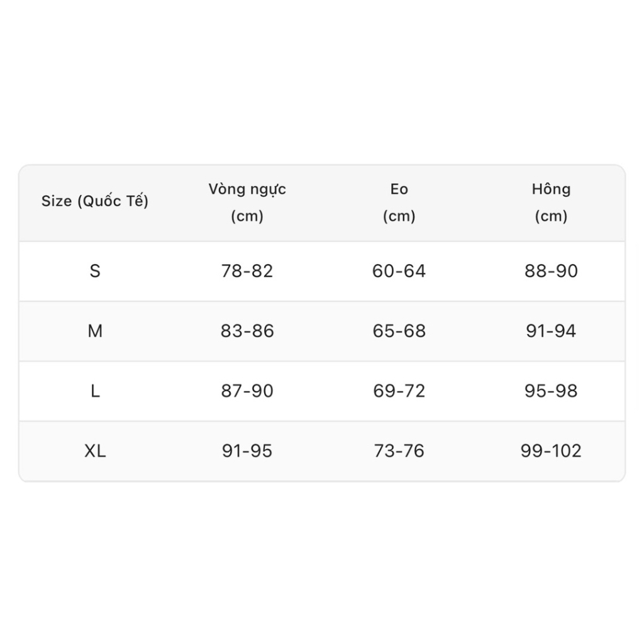Click the S size row label
The image size is (644, 644).
(x=95, y=271)
